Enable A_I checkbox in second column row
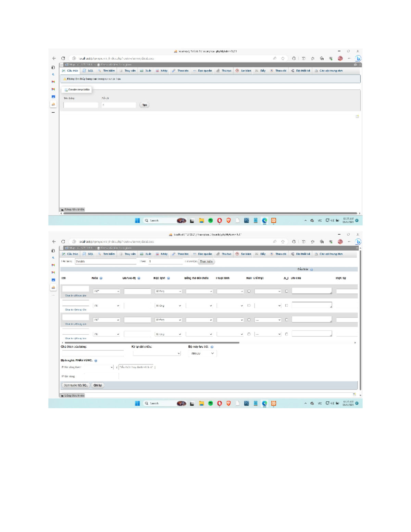Image resolution: width=411 pixels, height=532 pixels. tap(286, 306)
